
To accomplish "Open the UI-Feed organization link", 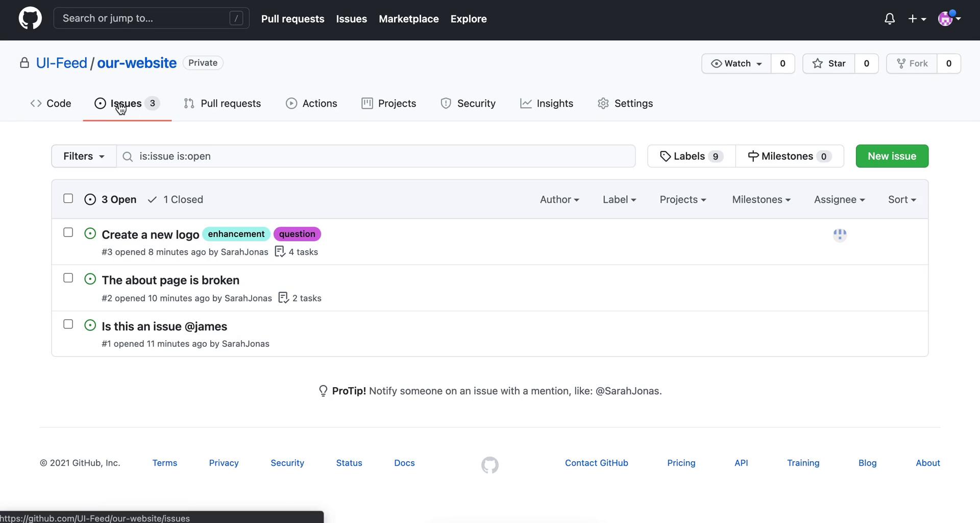I will click(x=61, y=63).
